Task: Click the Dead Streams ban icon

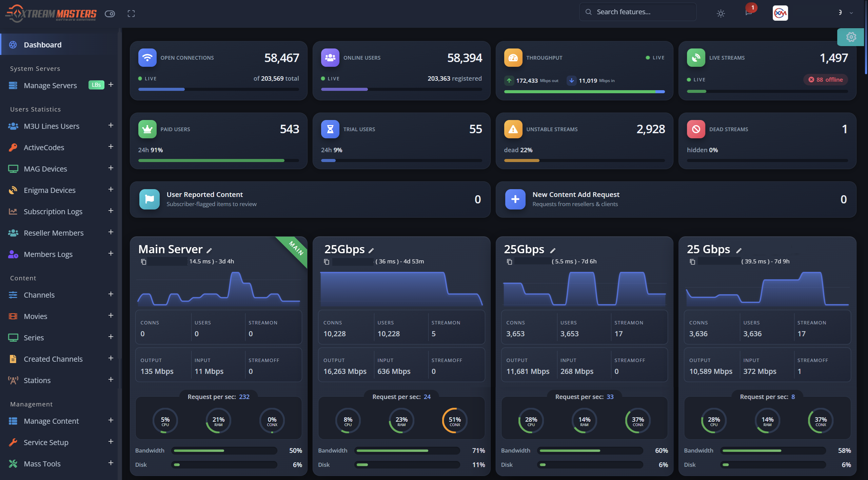Action: pos(696,129)
